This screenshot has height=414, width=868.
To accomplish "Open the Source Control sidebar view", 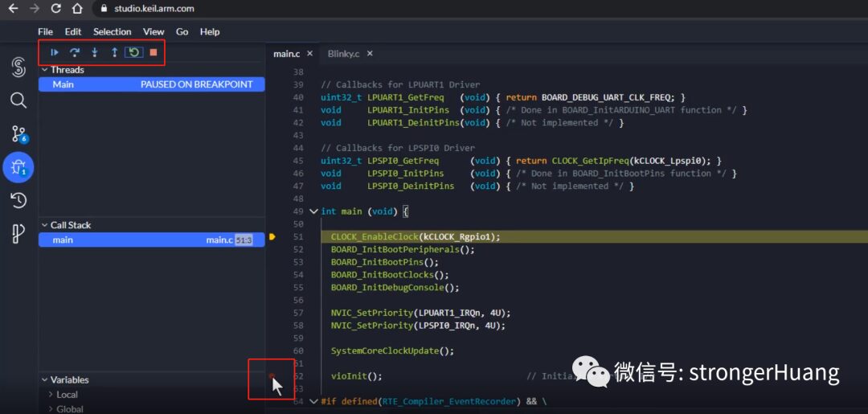I will coord(18,133).
